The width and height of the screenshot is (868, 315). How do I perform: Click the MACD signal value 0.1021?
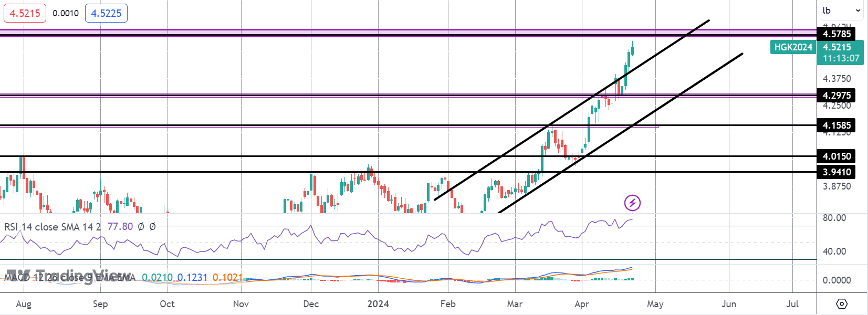pos(228,277)
